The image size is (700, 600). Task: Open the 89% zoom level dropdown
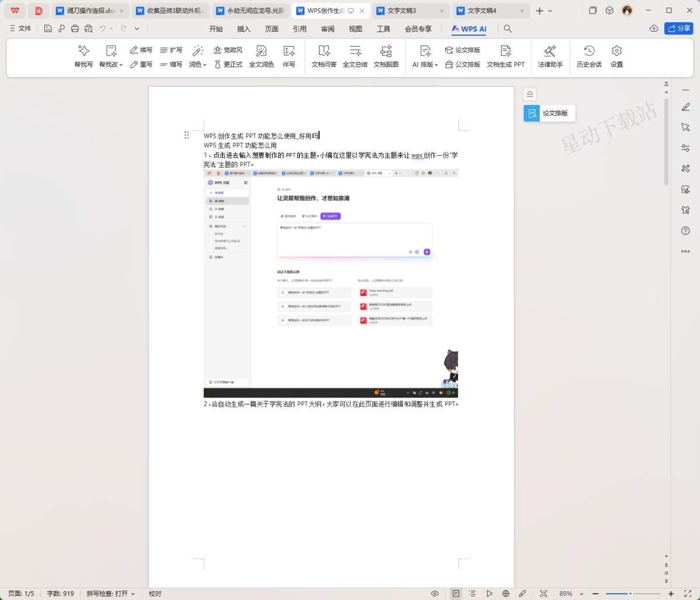click(572, 594)
